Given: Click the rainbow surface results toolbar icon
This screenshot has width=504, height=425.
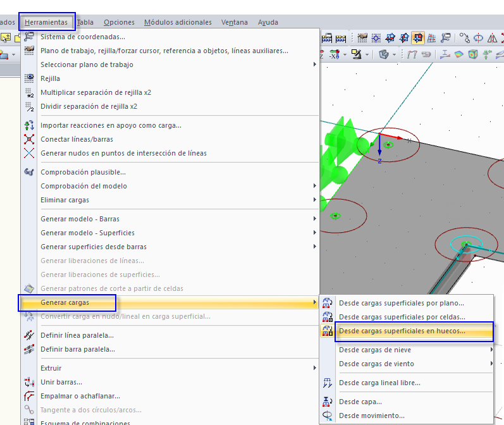Looking at the screenshot, I should click(458, 54).
